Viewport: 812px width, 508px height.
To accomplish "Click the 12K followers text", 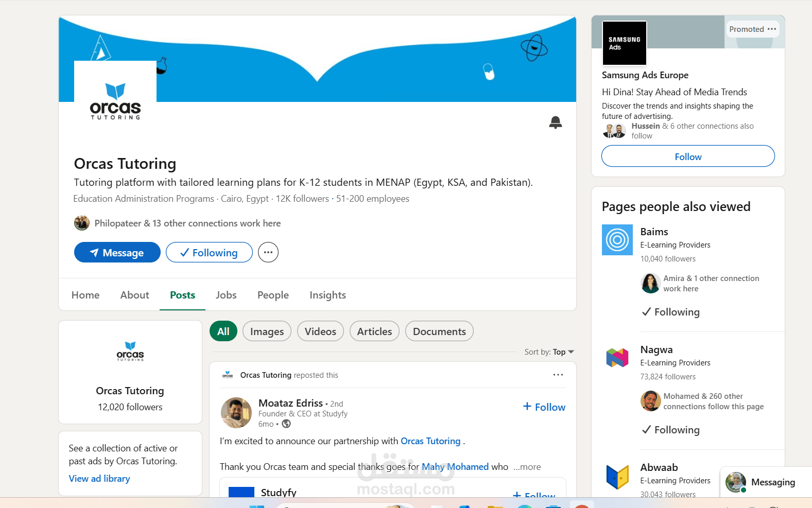I will 302,199.
